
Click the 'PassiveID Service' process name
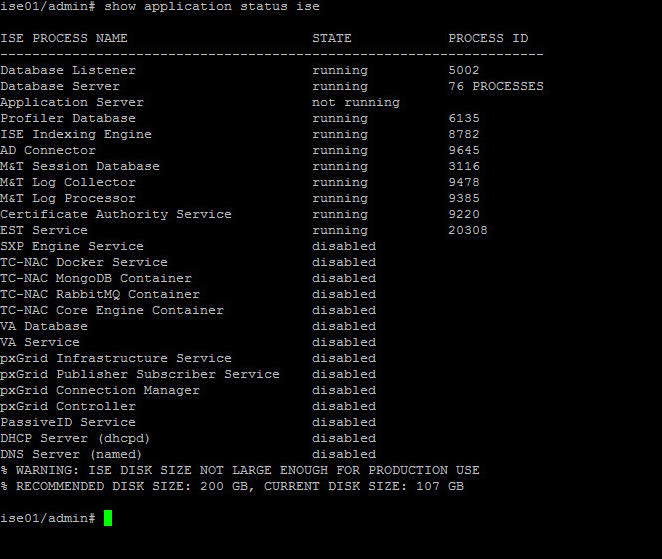(x=68, y=423)
